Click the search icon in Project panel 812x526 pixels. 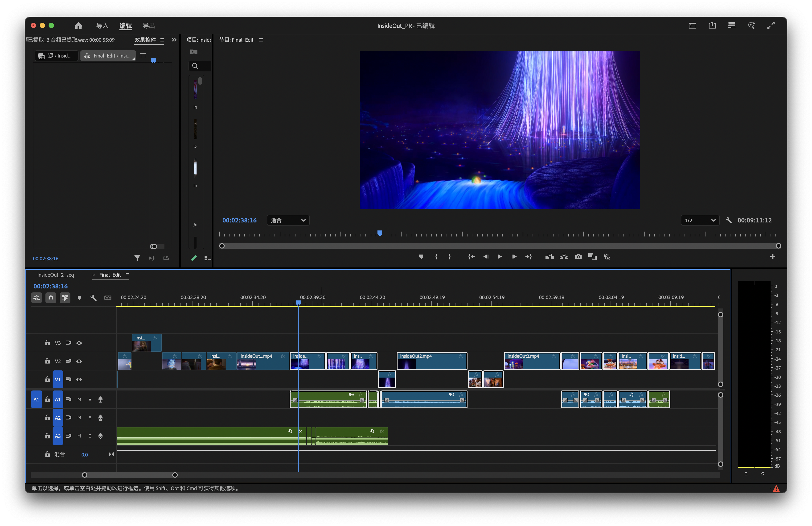coord(195,66)
